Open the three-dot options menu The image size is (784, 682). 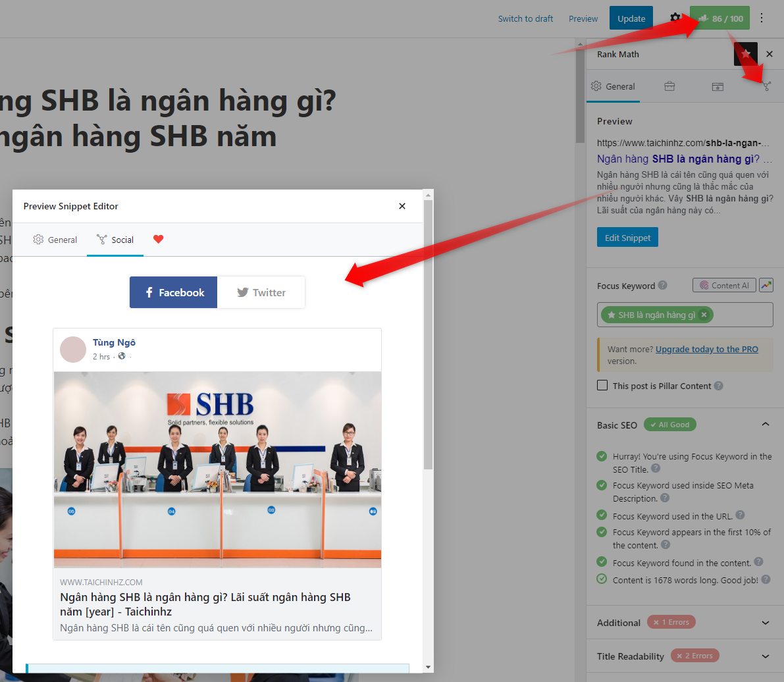tap(762, 18)
